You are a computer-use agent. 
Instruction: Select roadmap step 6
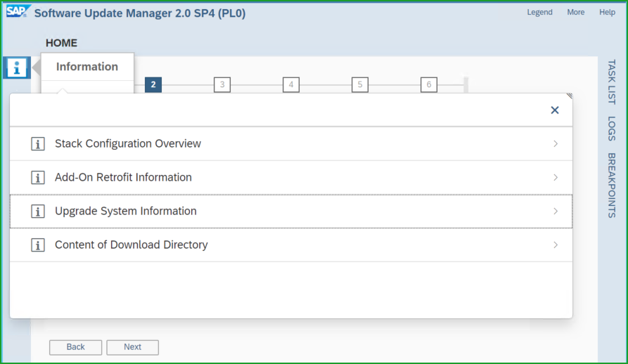429,85
